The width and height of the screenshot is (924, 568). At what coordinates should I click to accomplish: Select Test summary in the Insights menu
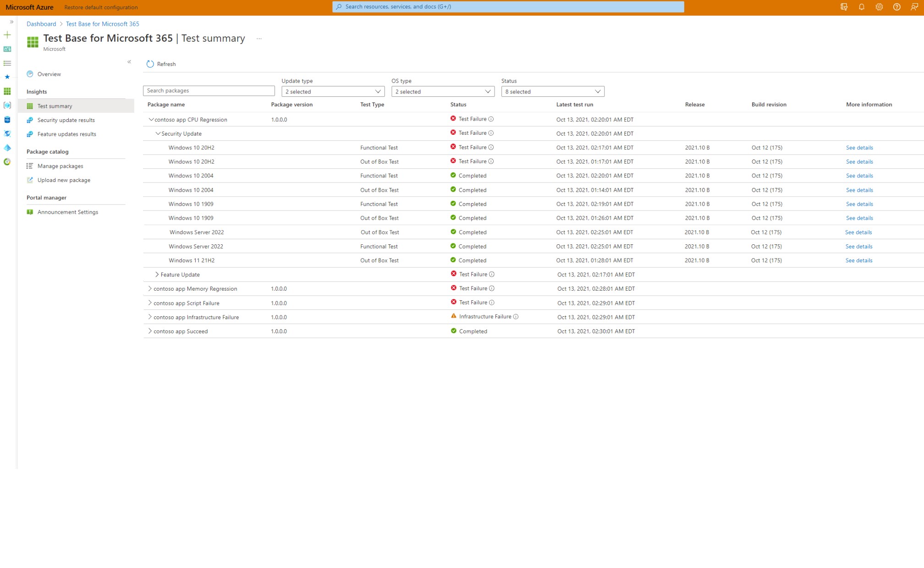coord(55,106)
